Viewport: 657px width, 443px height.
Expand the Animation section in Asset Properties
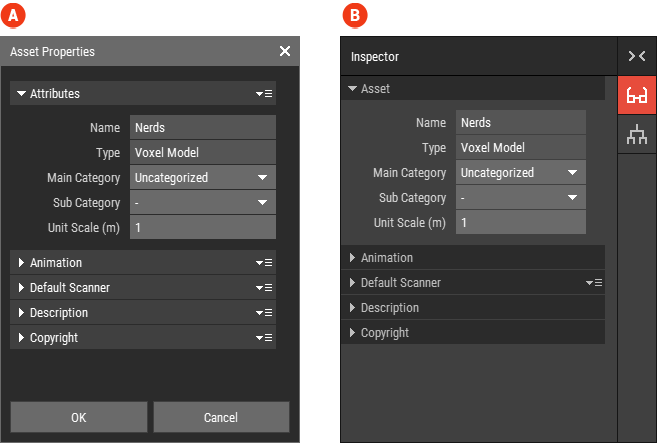pos(21,263)
